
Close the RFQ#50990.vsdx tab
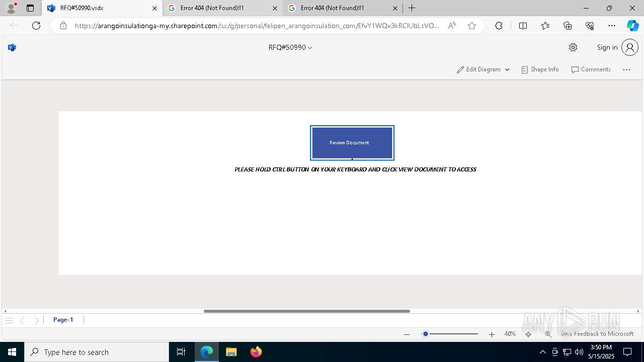[x=155, y=8]
